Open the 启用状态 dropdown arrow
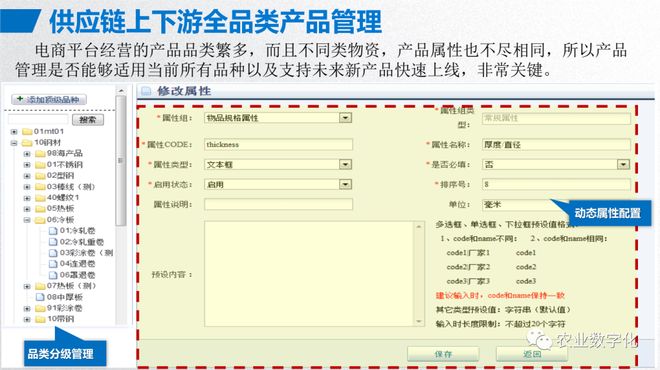The height and width of the screenshot is (370, 660). tap(345, 184)
